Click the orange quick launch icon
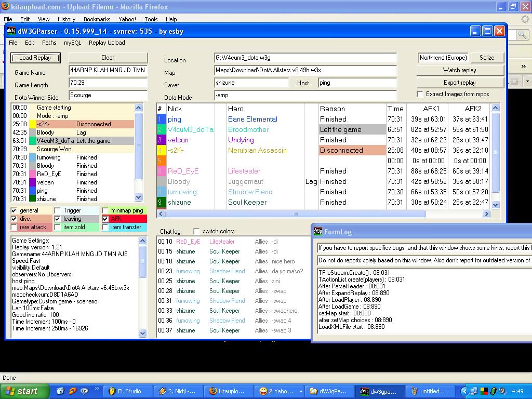Image resolution: width=532 pixels, height=399 pixels. [72, 391]
